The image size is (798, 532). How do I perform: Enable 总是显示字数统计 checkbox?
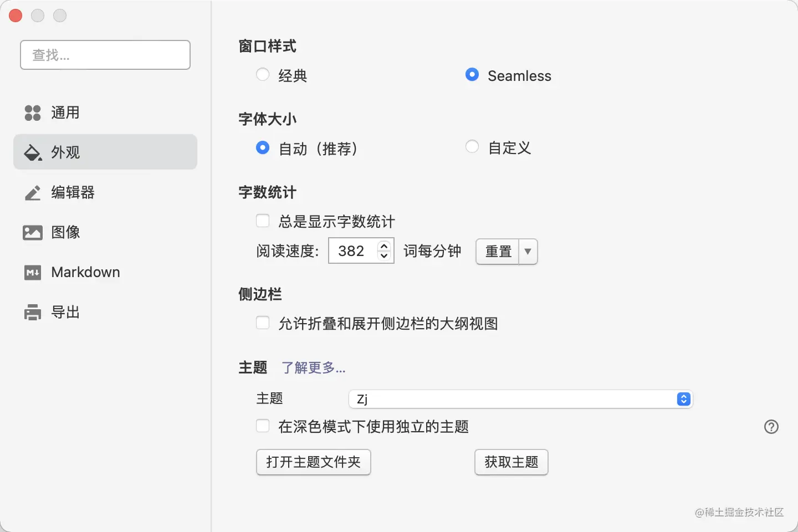(x=263, y=221)
